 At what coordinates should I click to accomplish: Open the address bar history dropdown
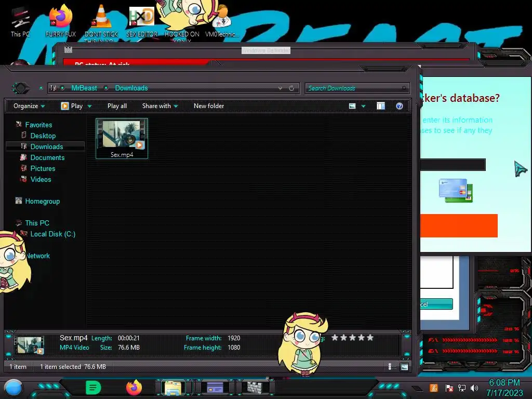[280, 88]
